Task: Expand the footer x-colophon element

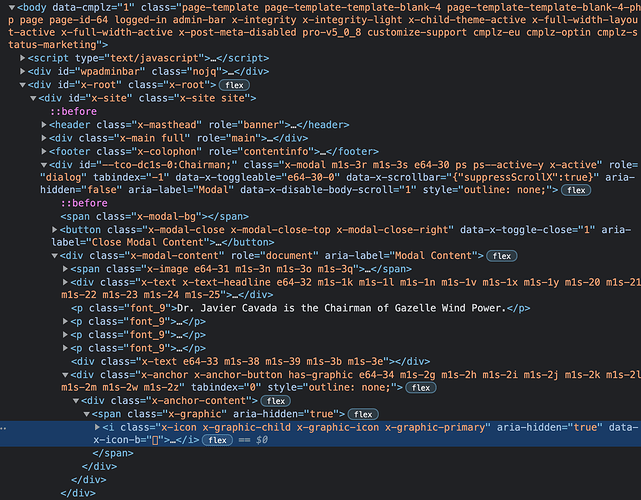Action: click(x=44, y=150)
